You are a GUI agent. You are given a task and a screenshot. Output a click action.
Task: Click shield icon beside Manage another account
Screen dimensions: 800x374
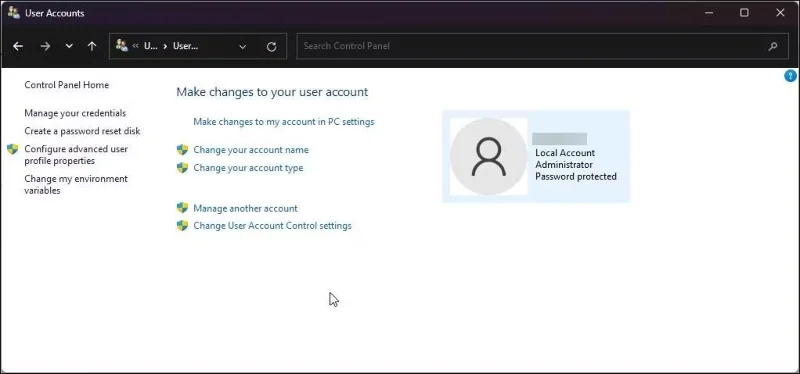[x=182, y=208]
